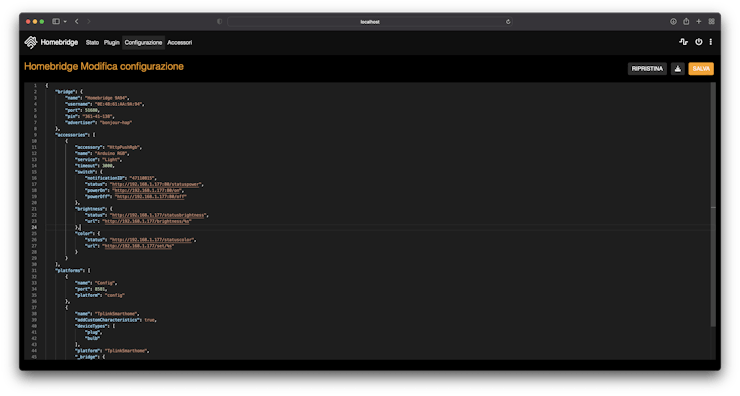Show the Safari tab overview grid icon
The image size is (740, 396).
click(711, 21)
